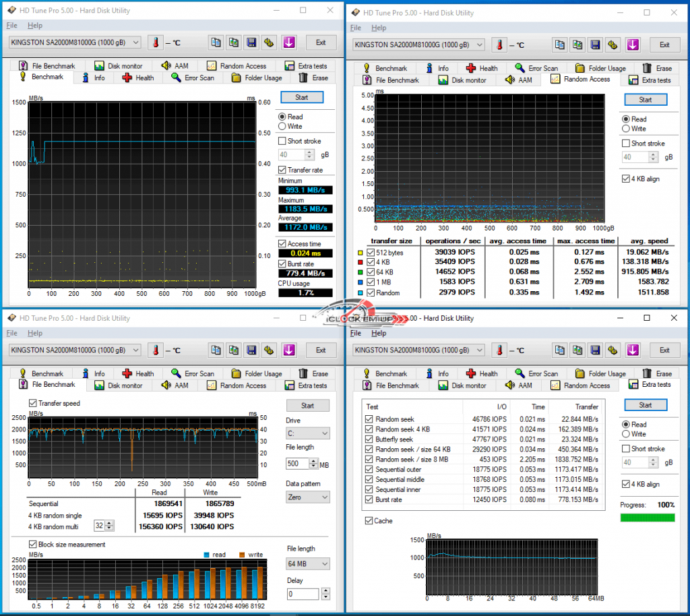Click the thermometer temperature icon in Random Access window
The image size is (690, 616).
point(501,44)
